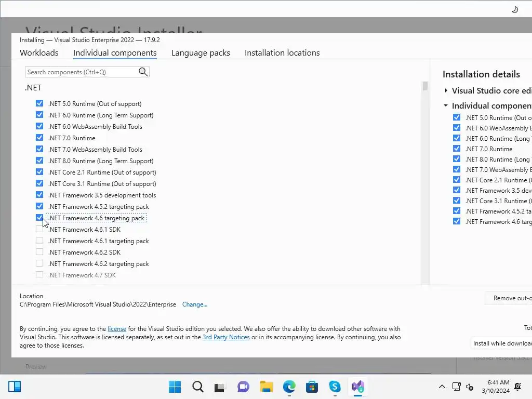Open File Explorer from taskbar
The width and height of the screenshot is (532, 399).
click(x=267, y=387)
